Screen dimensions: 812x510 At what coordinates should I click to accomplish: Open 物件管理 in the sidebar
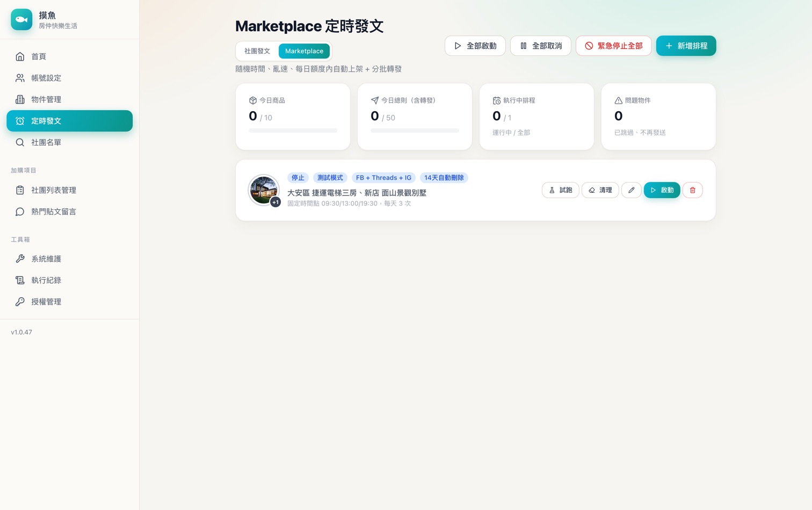pos(70,99)
